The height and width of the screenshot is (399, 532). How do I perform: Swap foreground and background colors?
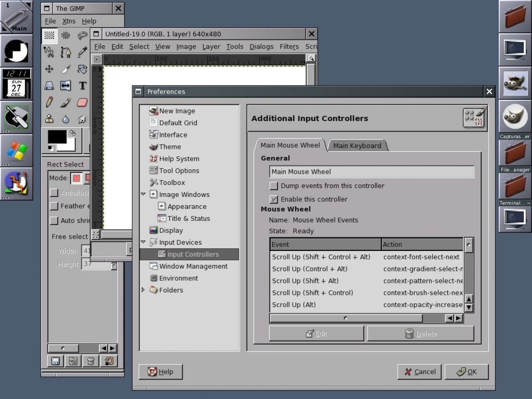pyautogui.click(x=72, y=133)
